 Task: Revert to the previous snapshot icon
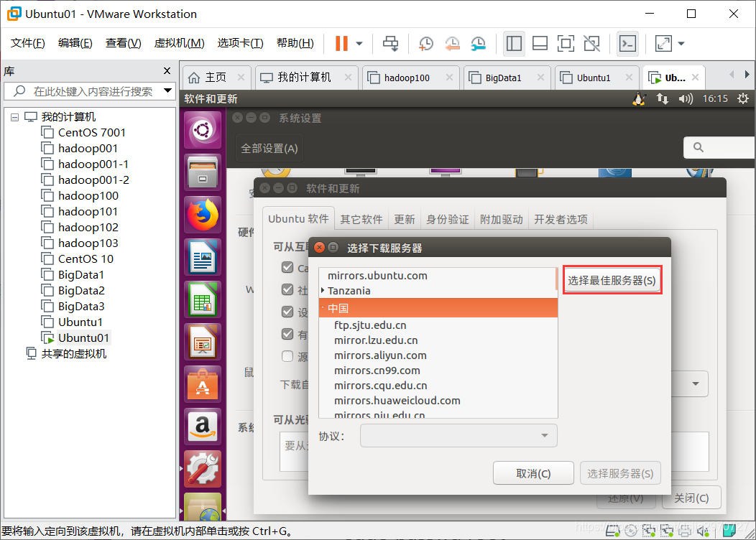coord(452,43)
